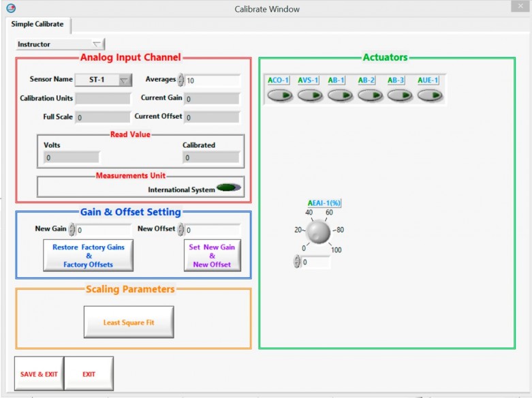The height and width of the screenshot is (398, 532).
Task: Click the EXIT button
Action: point(89,373)
